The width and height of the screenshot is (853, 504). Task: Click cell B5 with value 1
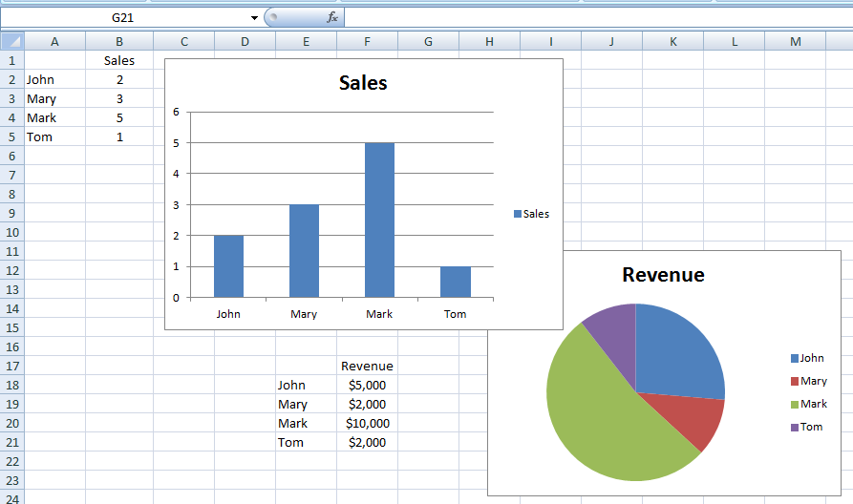[119, 136]
